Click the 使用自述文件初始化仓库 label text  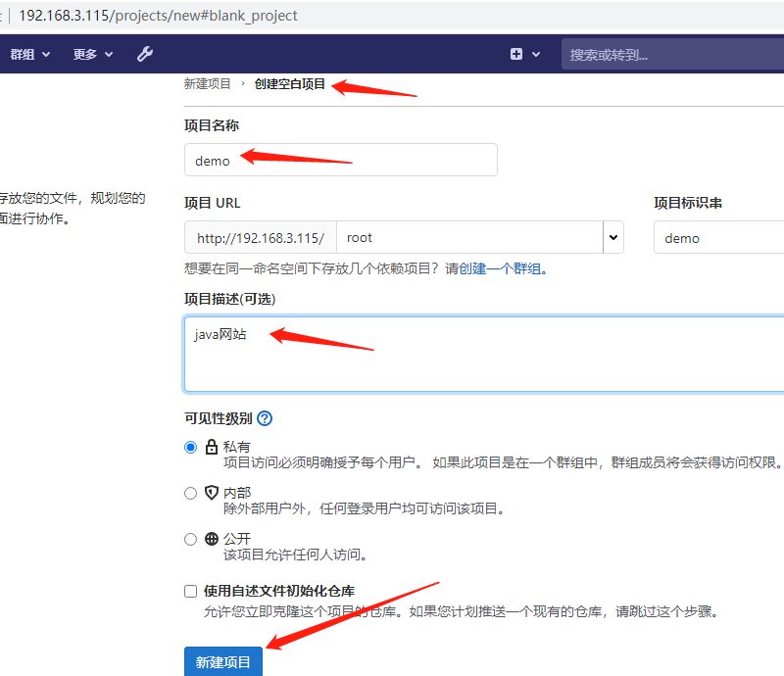(x=279, y=591)
